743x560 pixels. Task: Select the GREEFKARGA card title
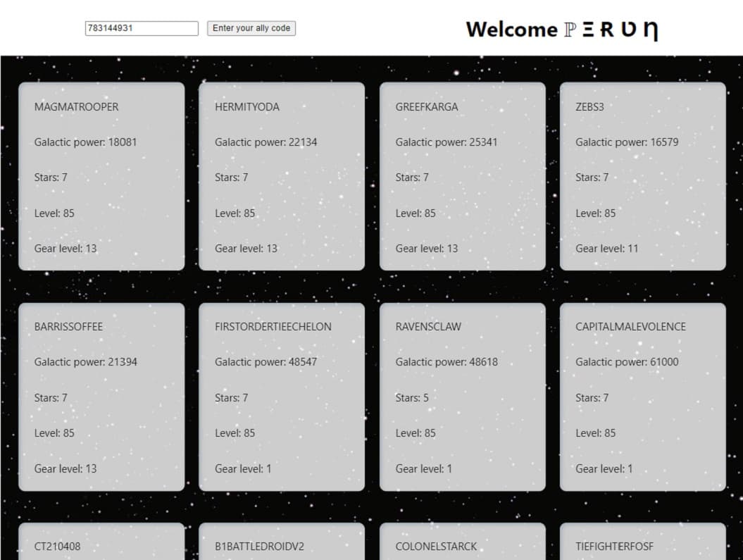[427, 107]
